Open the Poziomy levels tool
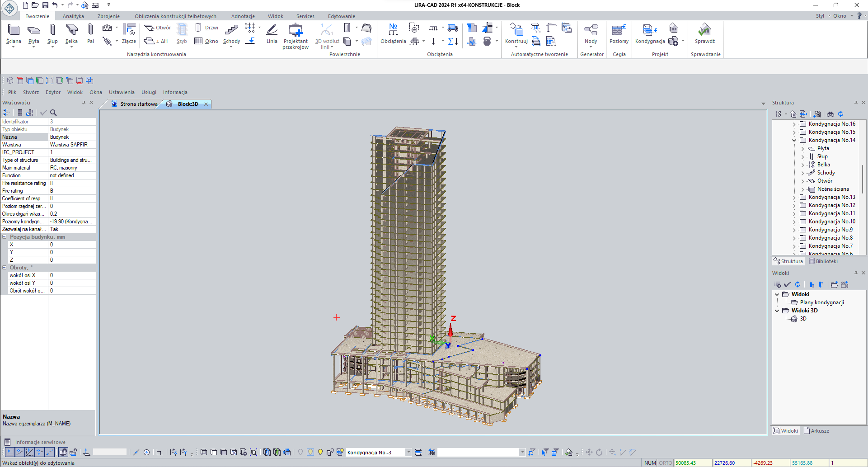 pos(619,34)
